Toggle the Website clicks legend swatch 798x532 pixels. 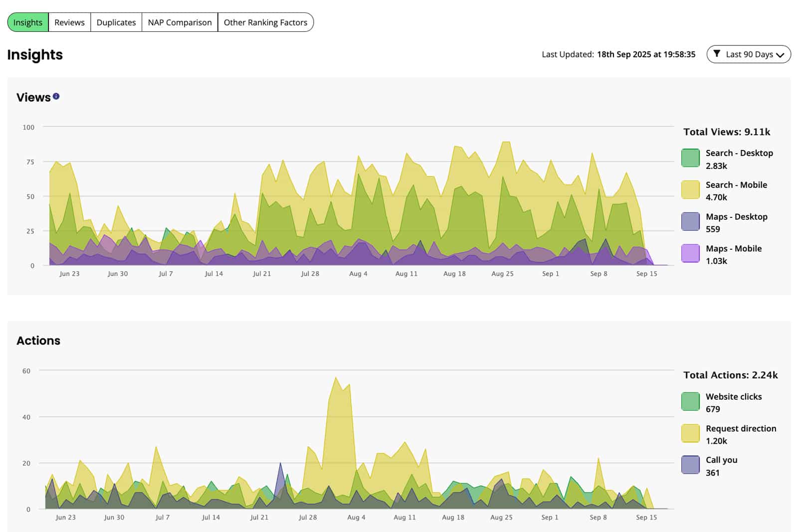click(x=690, y=401)
